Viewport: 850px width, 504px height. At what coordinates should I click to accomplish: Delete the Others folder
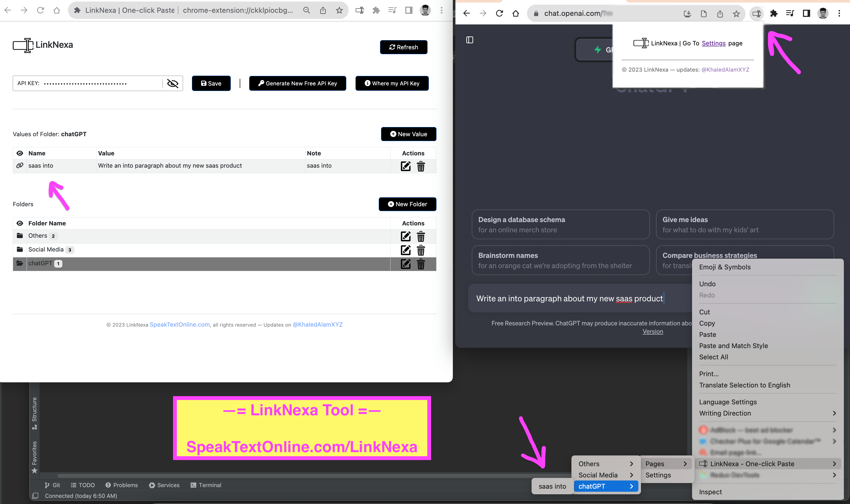tap(421, 236)
